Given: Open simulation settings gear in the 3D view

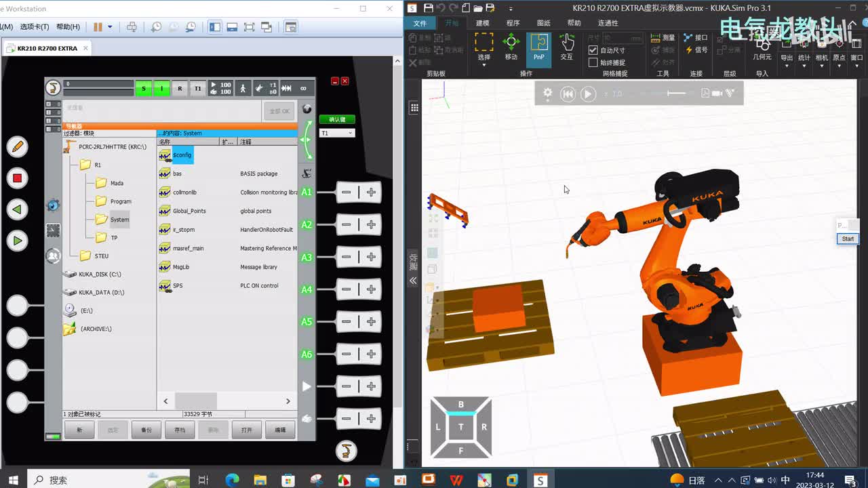Looking at the screenshot, I should tap(547, 94).
